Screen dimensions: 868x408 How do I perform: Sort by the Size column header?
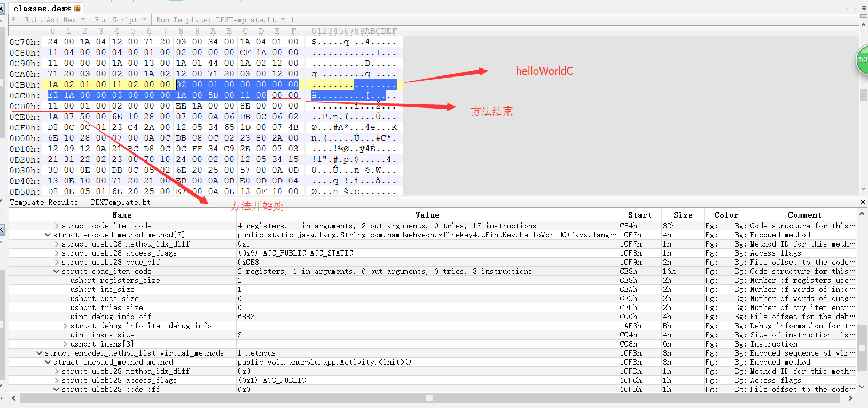tap(683, 215)
